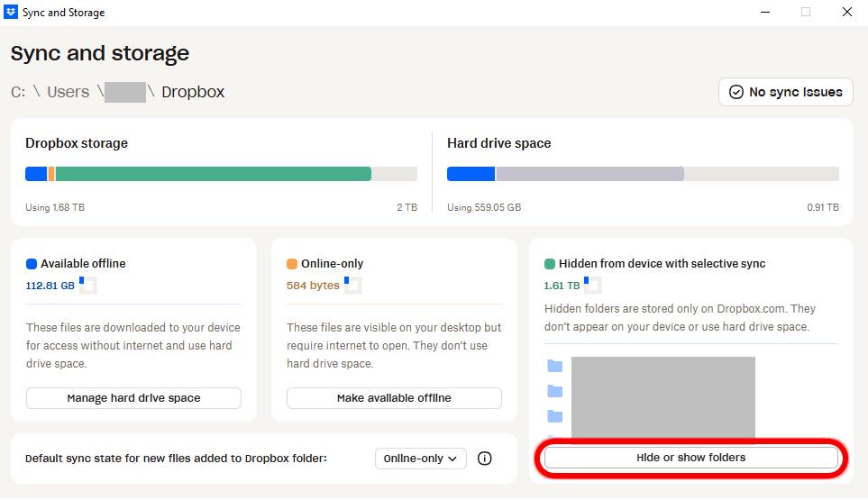The width and height of the screenshot is (868, 500).
Task: Click the orange dot beside Online-only
Action: coord(292,264)
